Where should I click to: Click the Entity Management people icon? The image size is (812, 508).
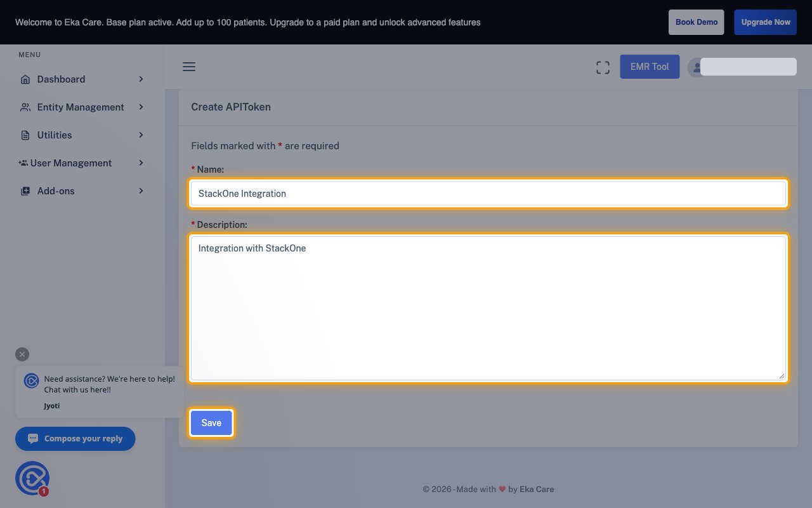(x=25, y=107)
